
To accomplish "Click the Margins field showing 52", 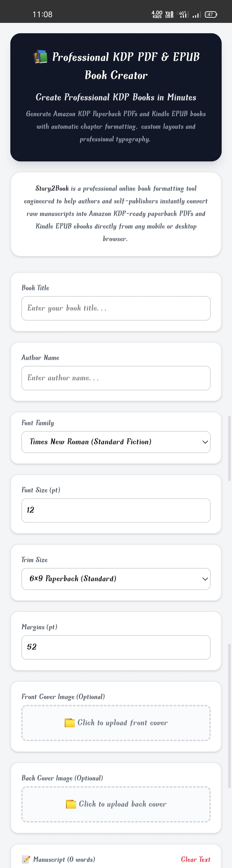I will [116, 647].
